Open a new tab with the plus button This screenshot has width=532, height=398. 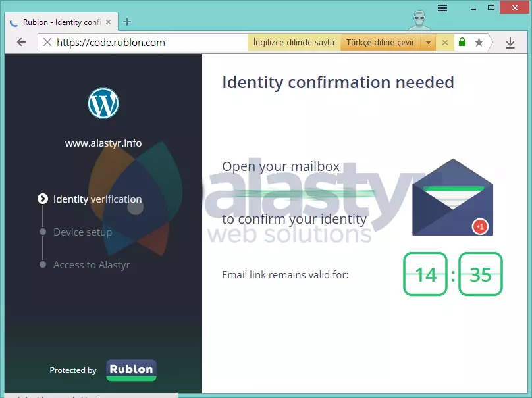(x=127, y=22)
